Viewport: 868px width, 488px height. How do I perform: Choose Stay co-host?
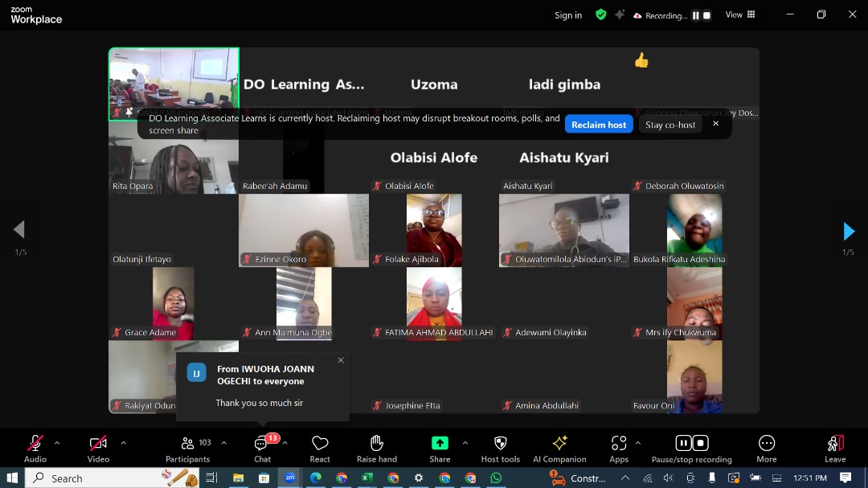[x=670, y=125]
